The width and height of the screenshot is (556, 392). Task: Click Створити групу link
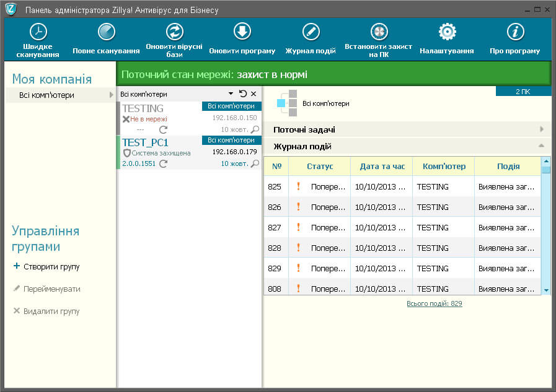click(x=51, y=267)
